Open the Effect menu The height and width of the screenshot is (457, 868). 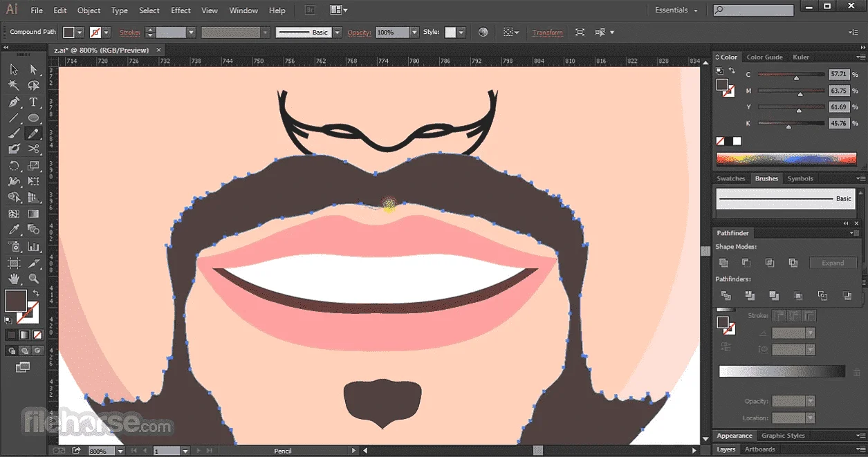(181, 10)
